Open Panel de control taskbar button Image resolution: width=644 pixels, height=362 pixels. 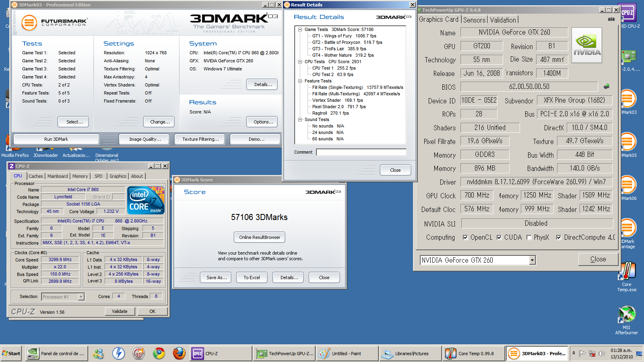(x=56, y=354)
